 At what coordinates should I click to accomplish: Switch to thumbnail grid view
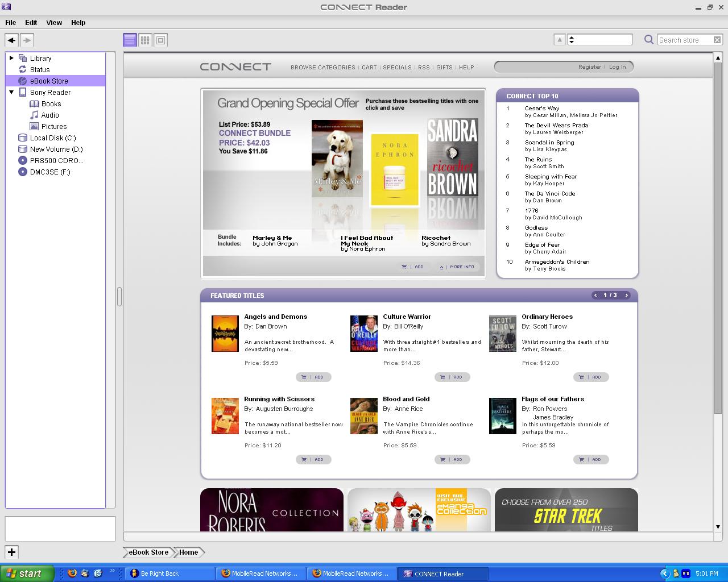click(145, 40)
